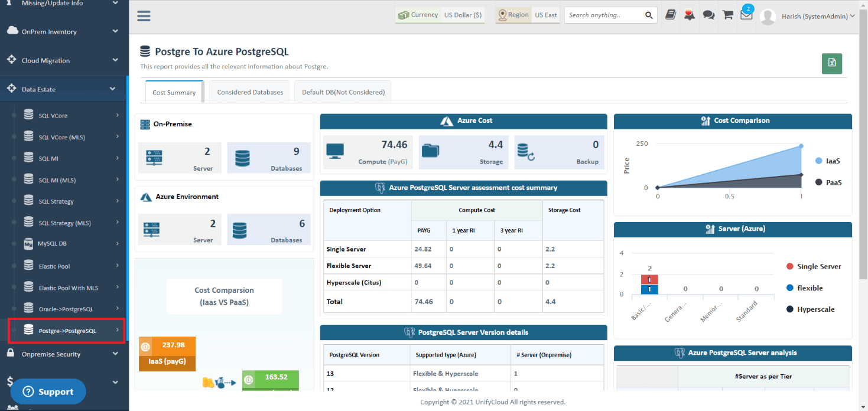The image size is (868, 411).
Task: Export report with green Excel icon
Action: pos(832,63)
